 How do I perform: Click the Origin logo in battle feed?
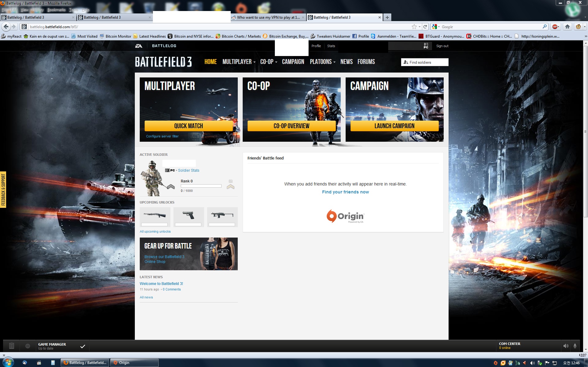pyautogui.click(x=345, y=216)
